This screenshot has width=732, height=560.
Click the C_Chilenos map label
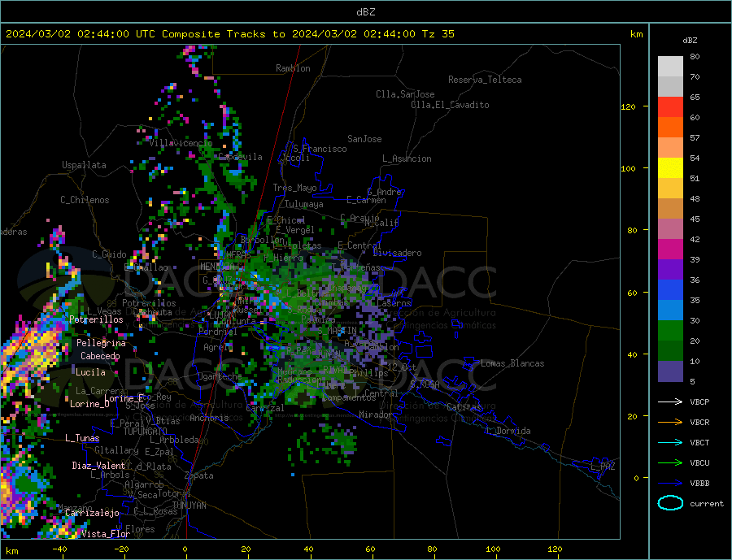(x=85, y=200)
